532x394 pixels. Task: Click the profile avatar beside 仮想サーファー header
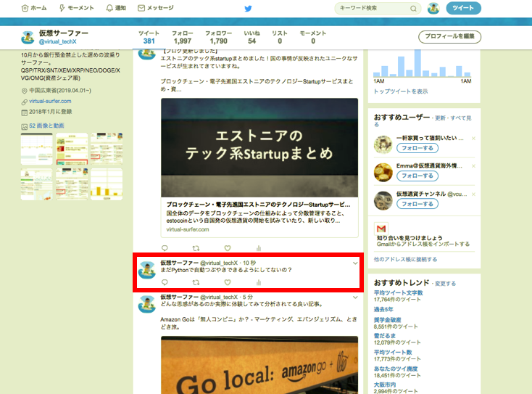pos(28,37)
